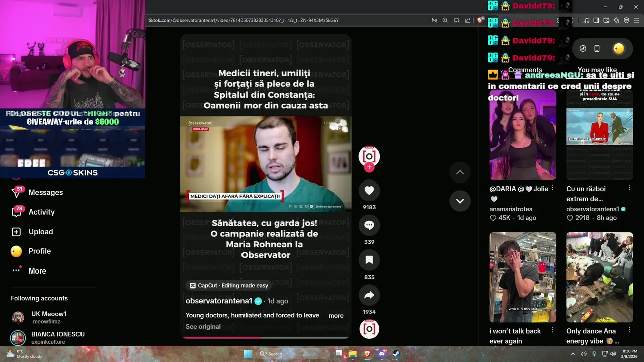Open the weather widget showing 8°C
The height and width of the screenshot is (362, 644).
click(x=24, y=354)
